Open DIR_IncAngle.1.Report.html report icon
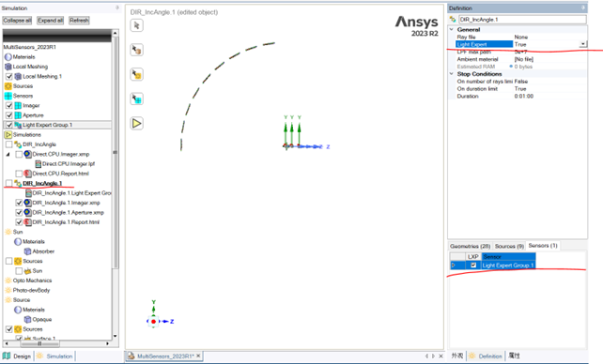Viewport: 603px width, 364px height. point(27,222)
